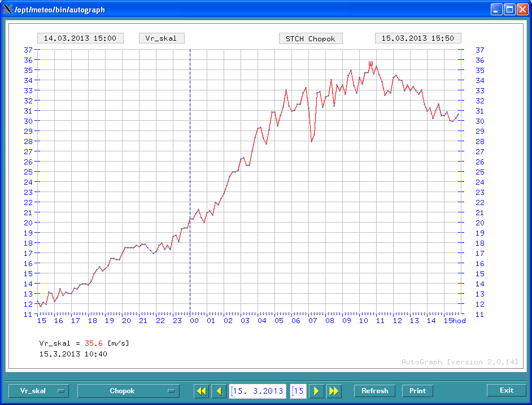Step forward using the single right arrow
This screenshot has height=405, width=532.
317,391
